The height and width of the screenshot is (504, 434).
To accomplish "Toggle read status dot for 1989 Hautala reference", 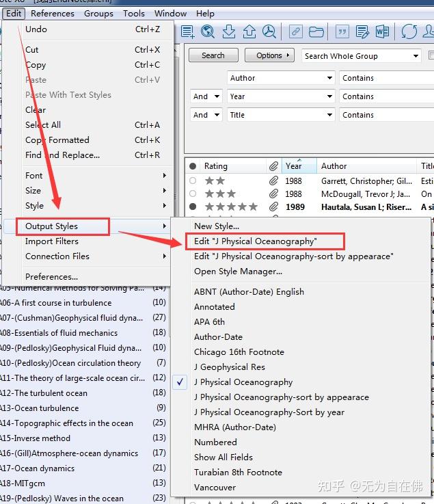I will click(x=193, y=207).
